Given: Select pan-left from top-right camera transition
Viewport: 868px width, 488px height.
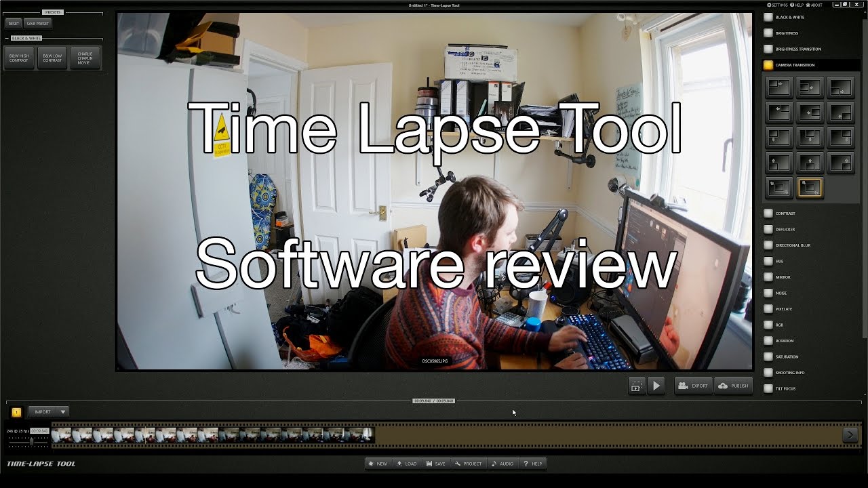Looking at the screenshot, I should point(779,113).
